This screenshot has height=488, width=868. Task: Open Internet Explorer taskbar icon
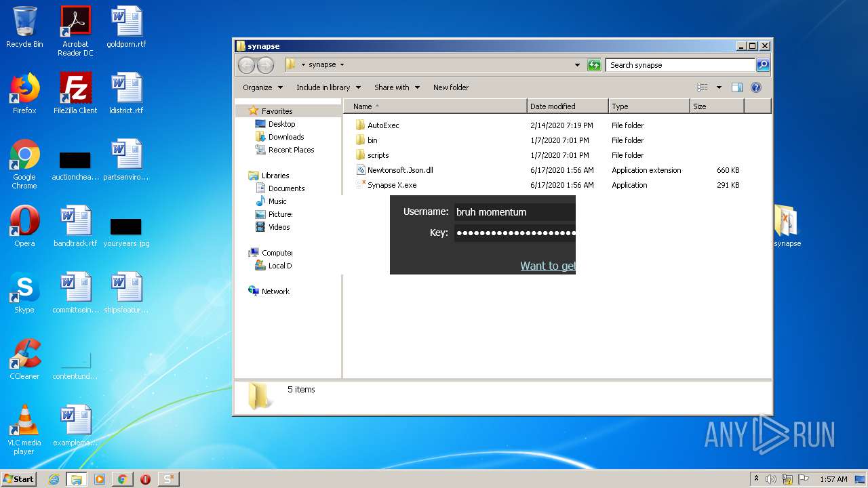pos(54,479)
